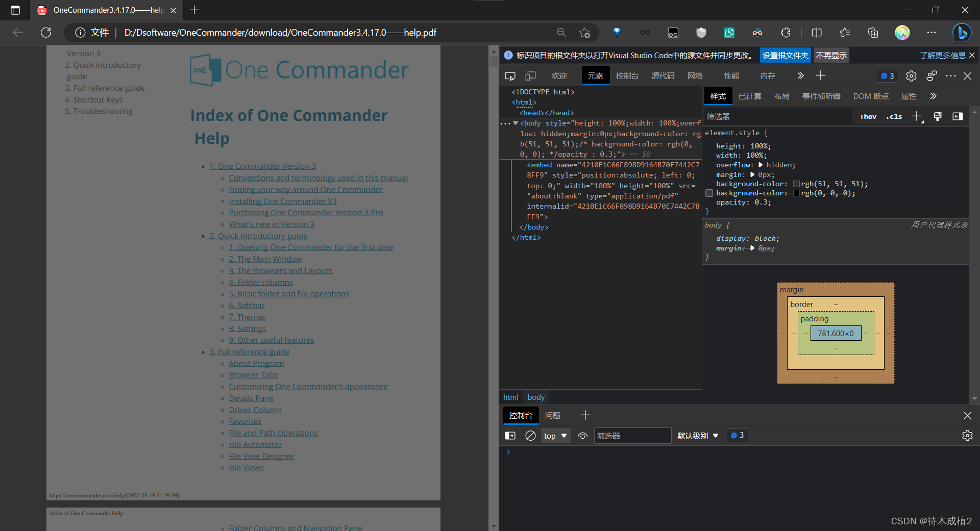Open the tab actions menu icon

[x=15, y=10]
